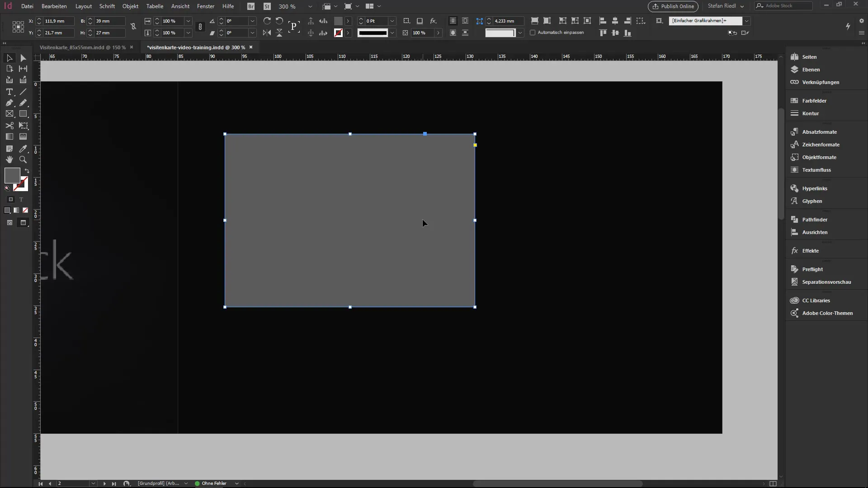Select the Page tool

tap(9, 69)
